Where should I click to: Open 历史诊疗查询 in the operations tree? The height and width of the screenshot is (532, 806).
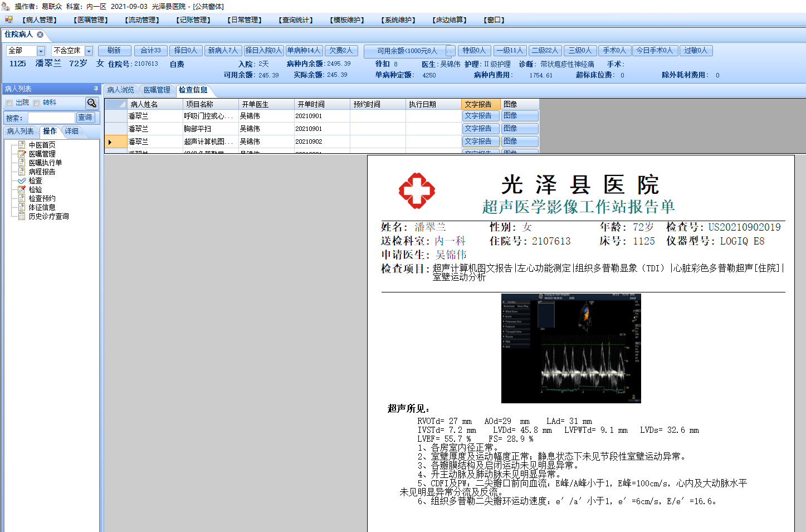click(48, 216)
